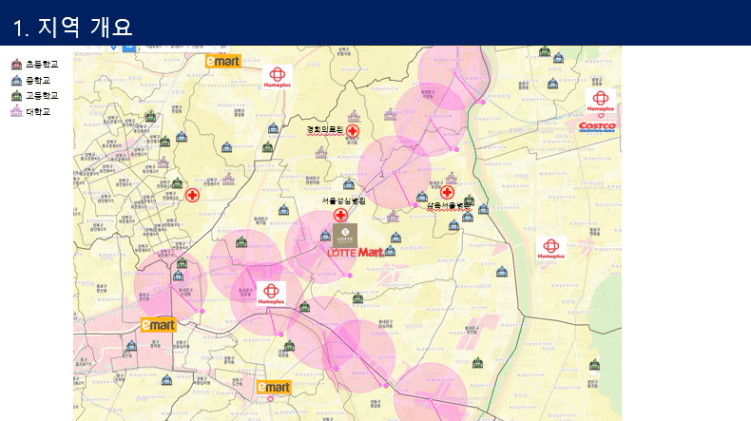This screenshot has height=421, width=751.
Task: Click the Homeplus logo directly above Costco
Action: [x=600, y=101]
